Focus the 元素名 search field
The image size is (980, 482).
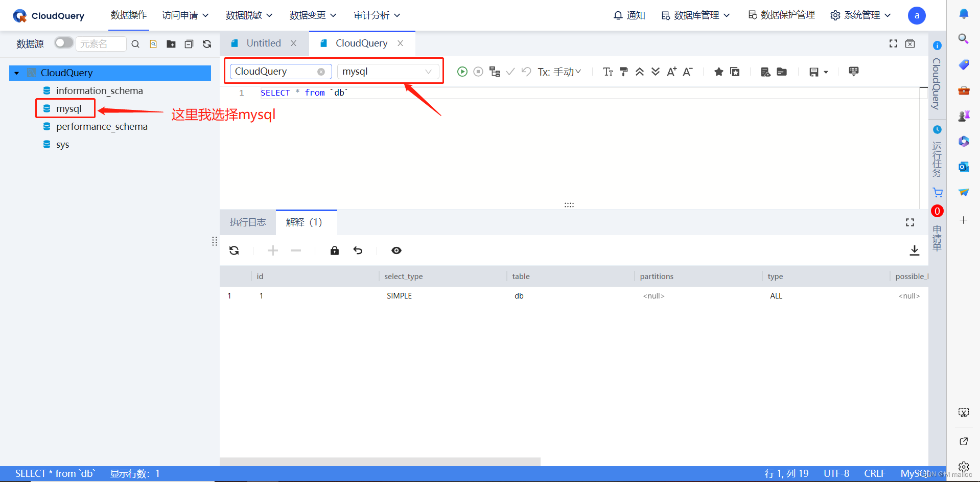(x=101, y=44)
